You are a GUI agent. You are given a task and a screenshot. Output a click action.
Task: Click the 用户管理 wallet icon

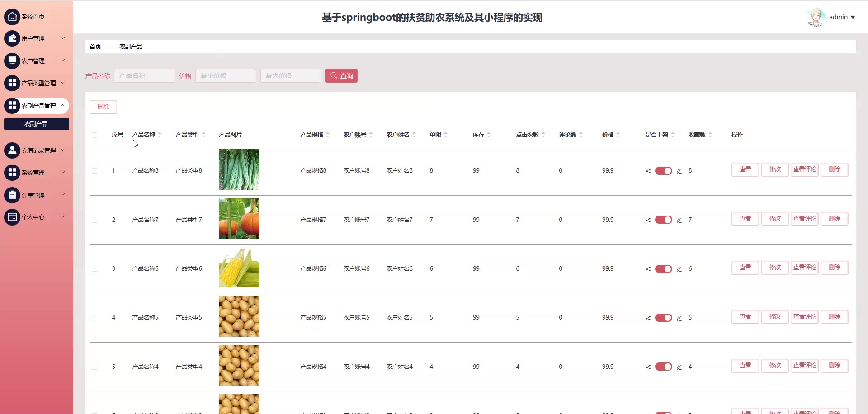pos(12,38)
